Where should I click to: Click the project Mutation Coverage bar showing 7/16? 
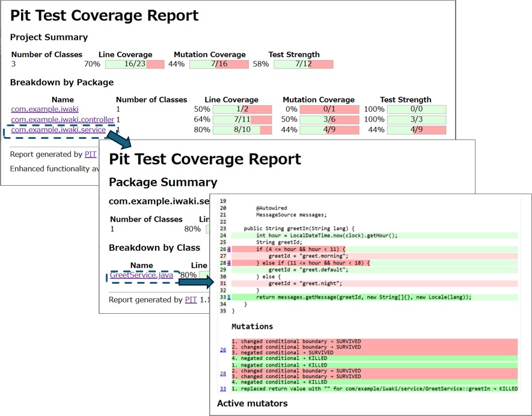tap(218, 64)
